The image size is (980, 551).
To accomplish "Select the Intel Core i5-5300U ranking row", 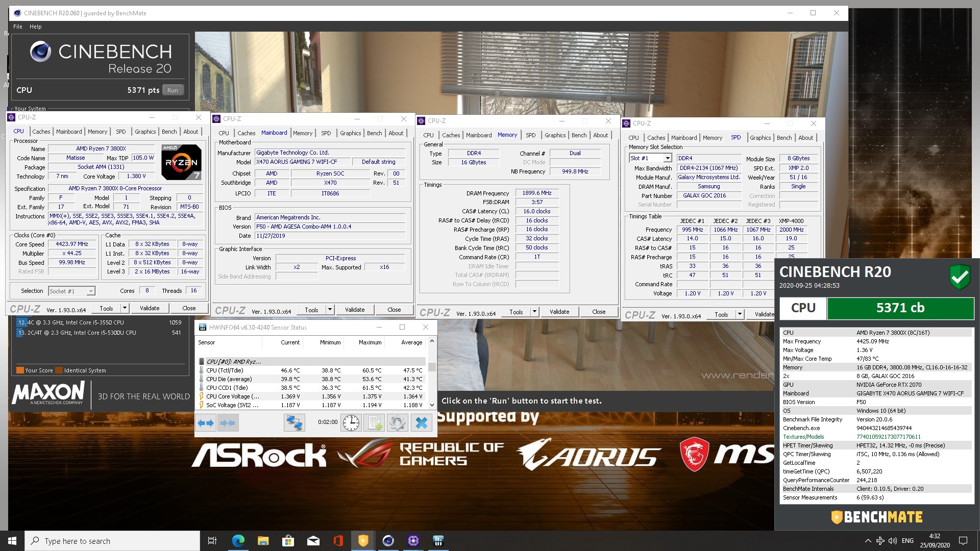I will tap(100, 333).
